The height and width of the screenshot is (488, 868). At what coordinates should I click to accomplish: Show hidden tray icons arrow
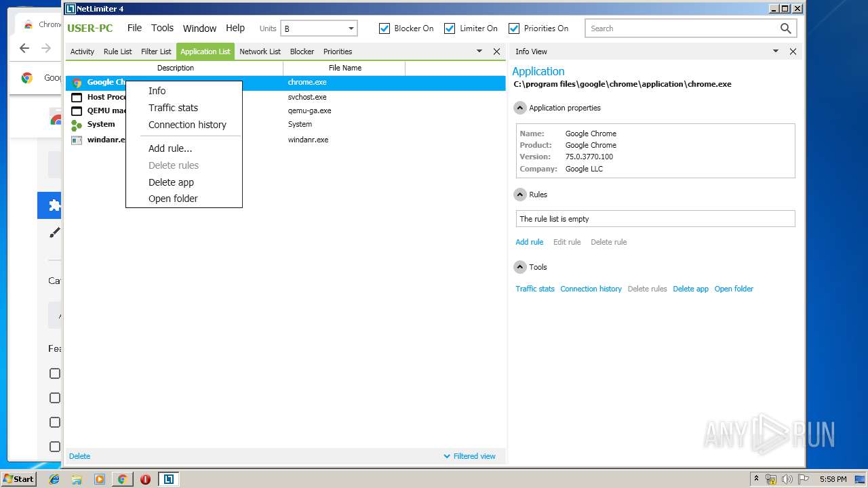click(756, 479)
